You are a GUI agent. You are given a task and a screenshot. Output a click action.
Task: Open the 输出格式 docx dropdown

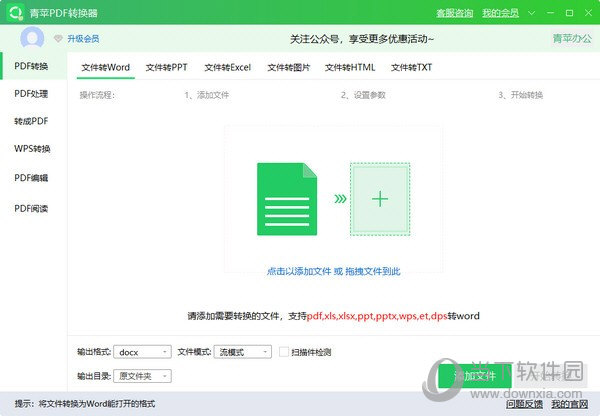(142, 352)
